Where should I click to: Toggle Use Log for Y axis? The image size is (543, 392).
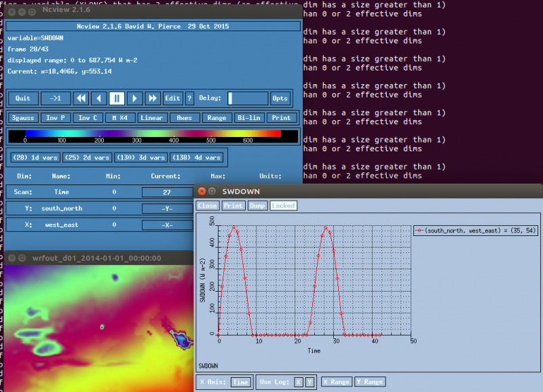(x=309, y=382)
